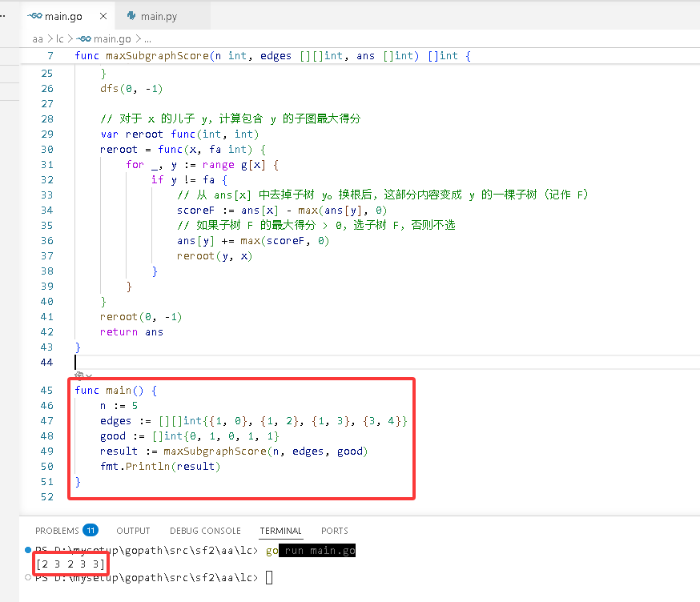Click line number 52 in the gutter

pos(47,497)
